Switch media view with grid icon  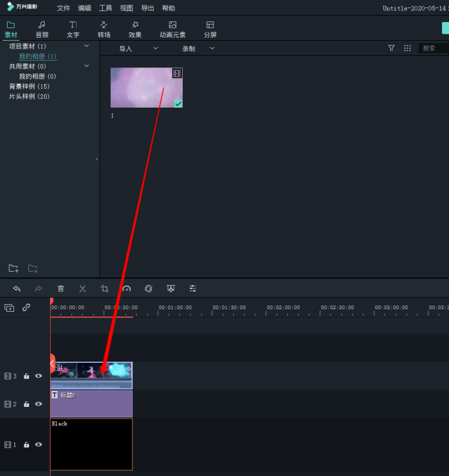[x=407, y=48]
